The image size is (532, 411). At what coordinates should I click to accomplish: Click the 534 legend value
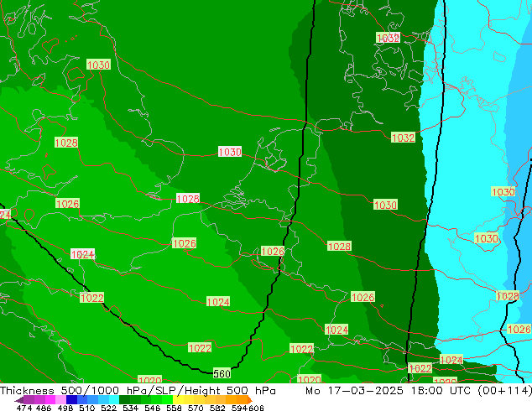pos(130,408)
